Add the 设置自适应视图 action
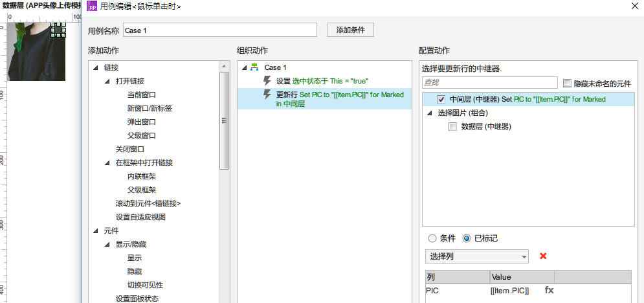The height and width of the screenshot is (303, 644). 140,217
